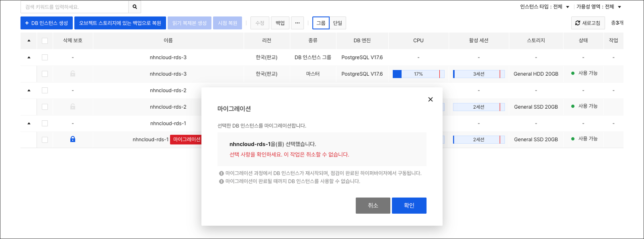
Task: Check the nhncloud-rds-1 instance row checkbox
Action: click(x=45, y=140)
